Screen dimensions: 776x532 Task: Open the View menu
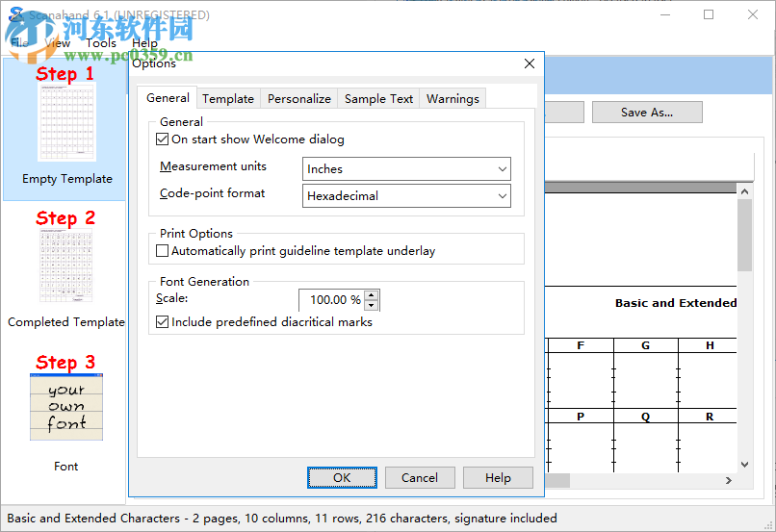[x=58, y=43]
